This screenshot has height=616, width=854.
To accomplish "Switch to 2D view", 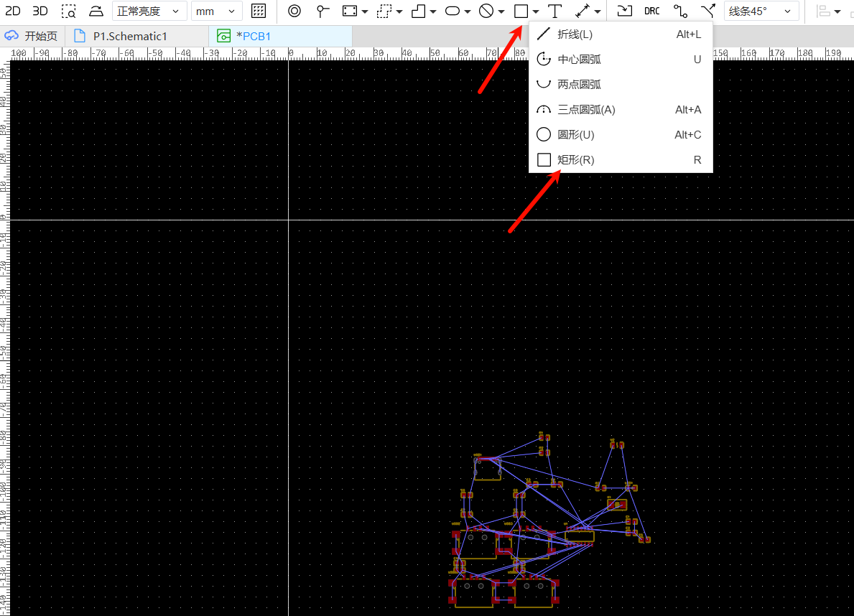I will coord(12,11).
